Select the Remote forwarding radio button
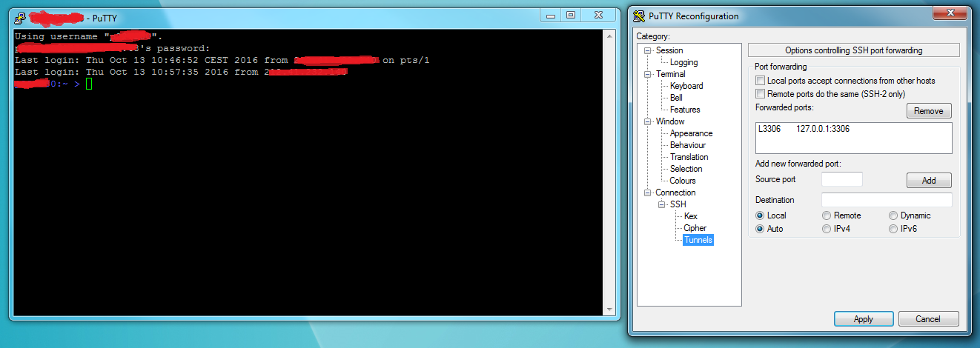This screenshot has width=980, height=348. (827, 215)
